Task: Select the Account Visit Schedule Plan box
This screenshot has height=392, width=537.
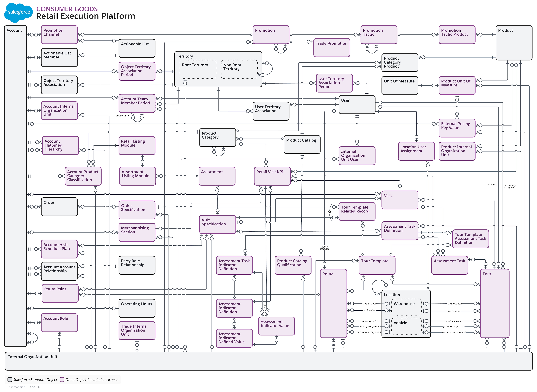Action: click(x=59, y=249)
